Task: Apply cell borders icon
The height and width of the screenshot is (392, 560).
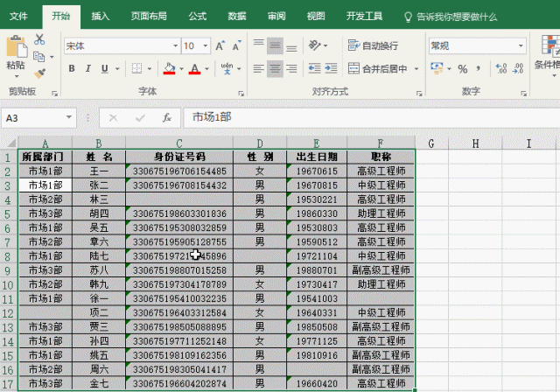Action: 136,68
